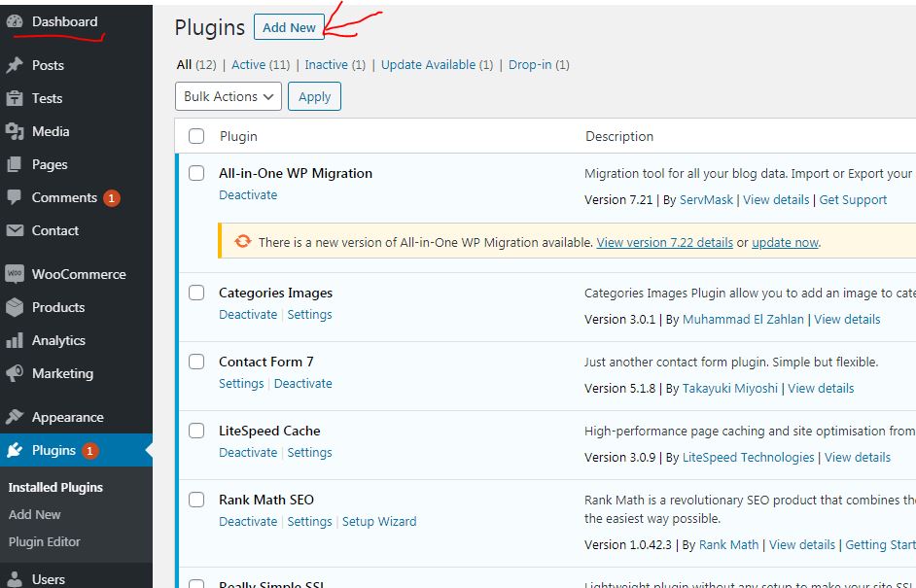Click Get Support for WP Migration
The width and height of the screenshot is (916, 588).
[853, 199]
